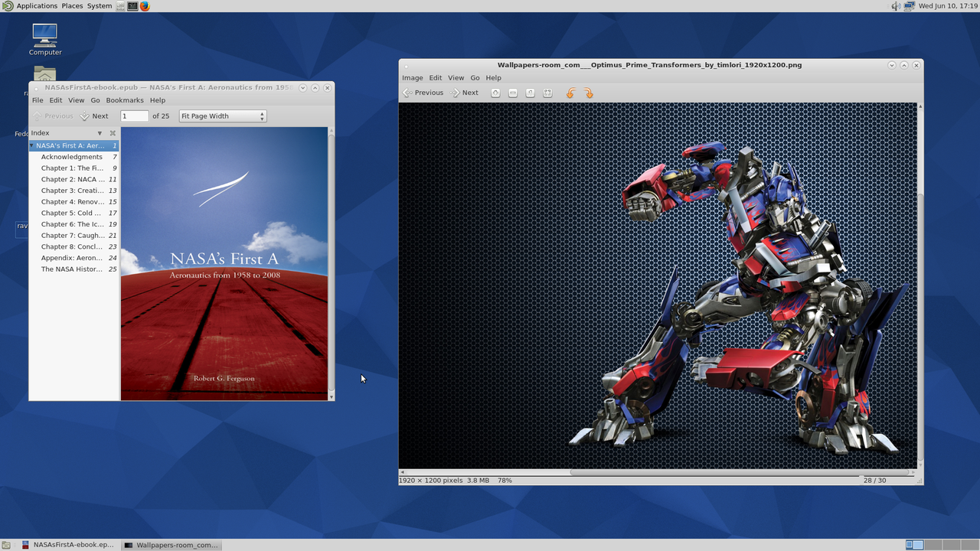
Task: Launch Firefox from the top panel
Action: [x=145, y=5]
